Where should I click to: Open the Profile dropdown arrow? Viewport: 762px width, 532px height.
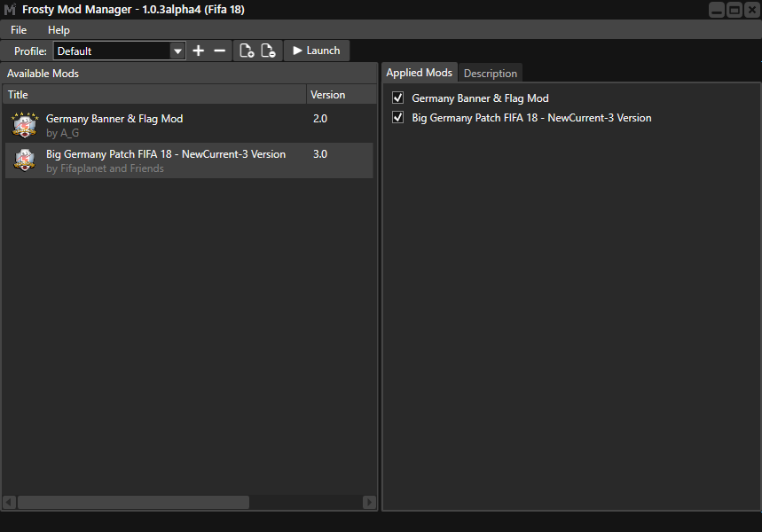178,51
